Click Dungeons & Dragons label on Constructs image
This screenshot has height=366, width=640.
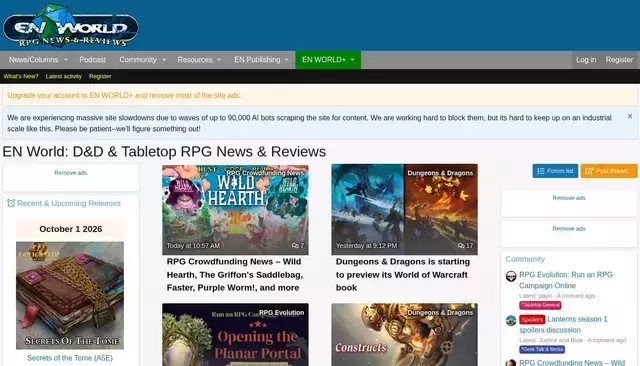440,313
